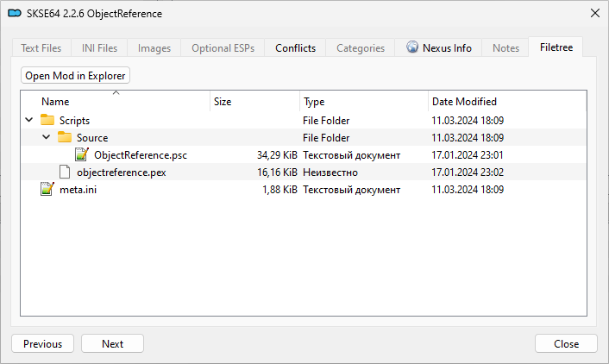Viewport: 609px width, 364px height.
Task: Click the Source folder icon
Action: pos(65,137)
